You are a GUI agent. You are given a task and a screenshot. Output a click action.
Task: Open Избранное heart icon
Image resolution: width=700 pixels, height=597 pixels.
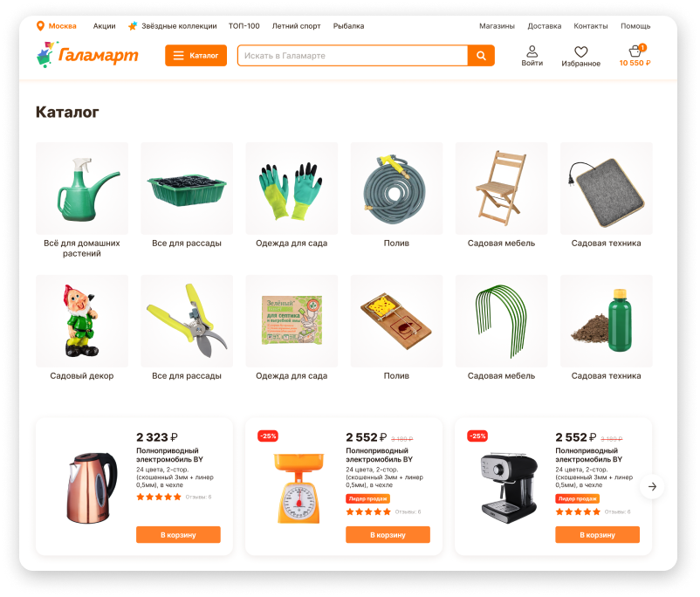pyautogui.click(x=580, y=51)
